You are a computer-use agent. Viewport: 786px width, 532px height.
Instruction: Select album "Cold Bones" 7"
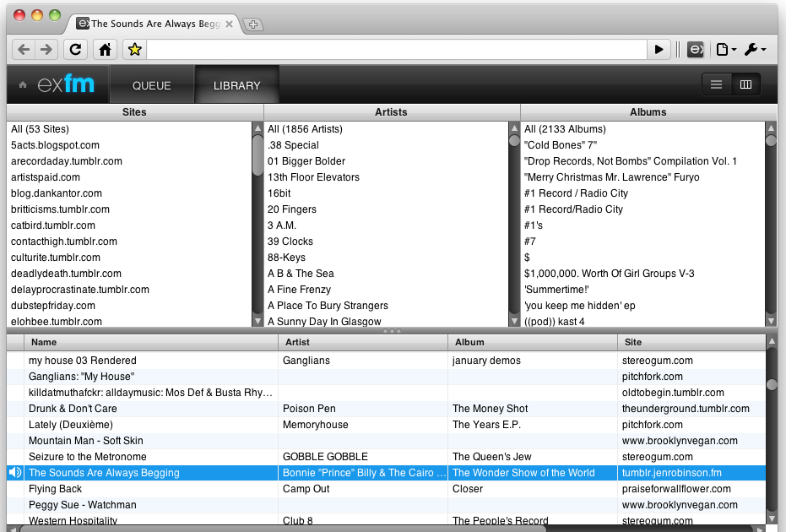(643, 145)
